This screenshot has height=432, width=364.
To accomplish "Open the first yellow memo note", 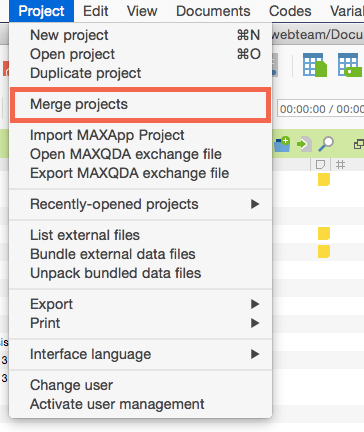I will (324, 179).
